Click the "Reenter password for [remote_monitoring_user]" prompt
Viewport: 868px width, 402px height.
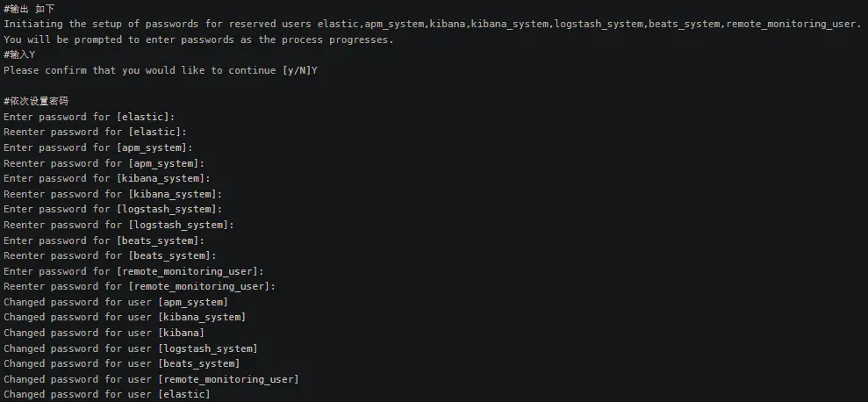pyautogui.click(x=140, y=286)
